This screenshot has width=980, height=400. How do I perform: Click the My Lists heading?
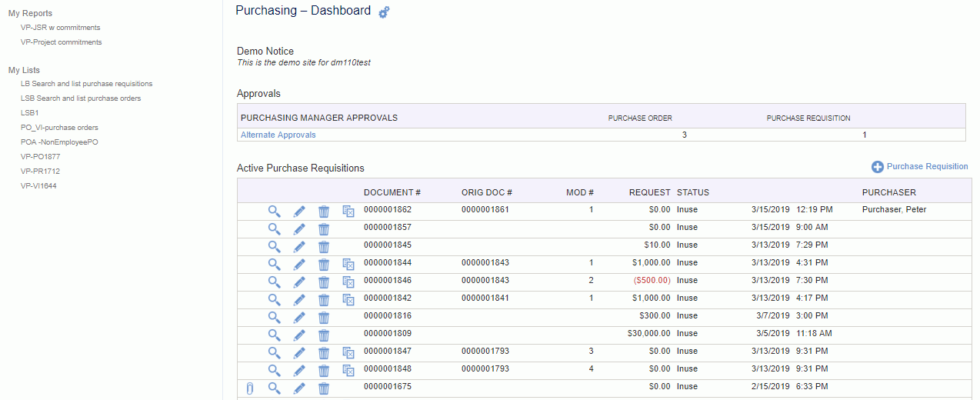tap(24, 70)
